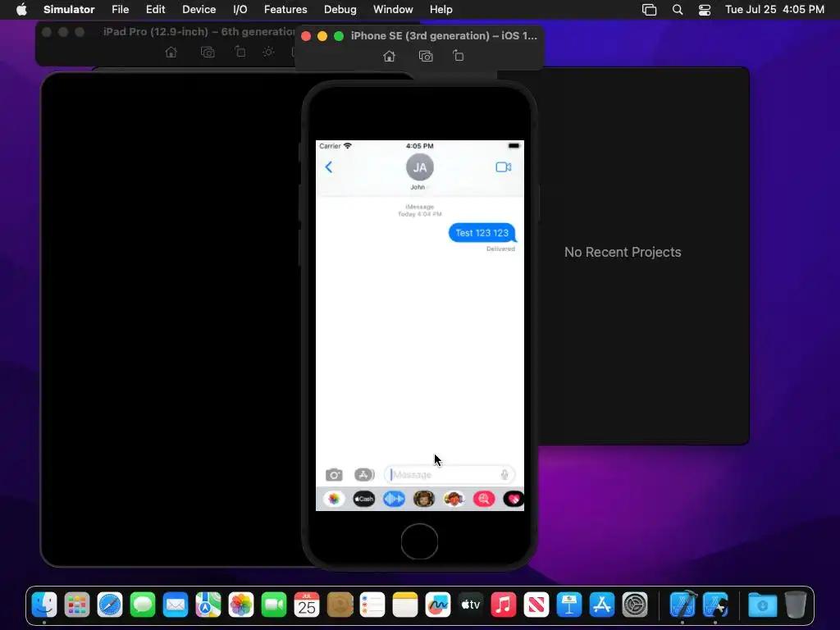The height and width of the screenshot is (630, 840).
Task: Open the Apple Cash iMessage app
Action: 363,499
